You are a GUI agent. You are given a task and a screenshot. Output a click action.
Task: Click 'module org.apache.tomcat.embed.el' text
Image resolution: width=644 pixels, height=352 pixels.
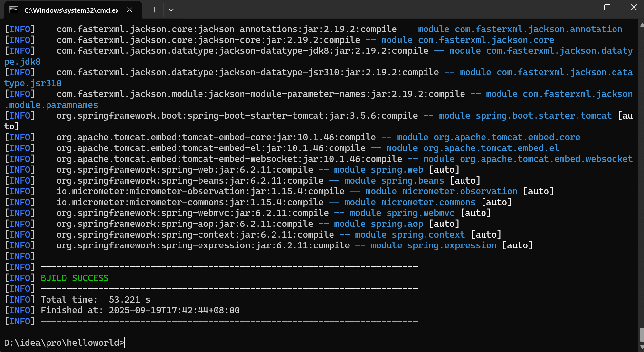pyautogui.click(x=473, y=148)
